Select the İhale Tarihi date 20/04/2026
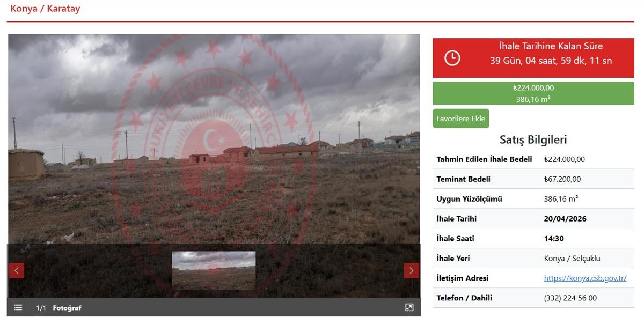Screen dimensions: 644x317 tap(565, 218)
